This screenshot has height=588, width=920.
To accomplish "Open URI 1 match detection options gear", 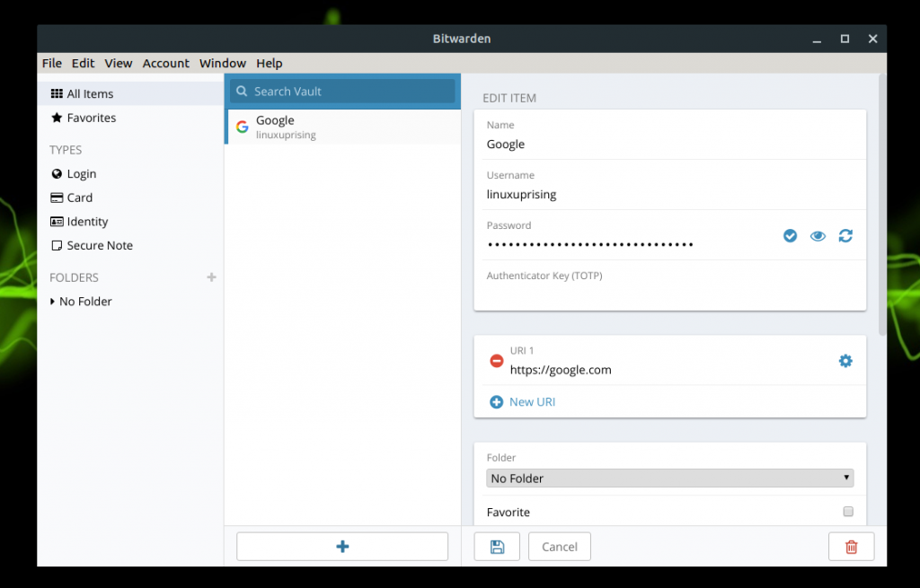I will pos(845,360).
